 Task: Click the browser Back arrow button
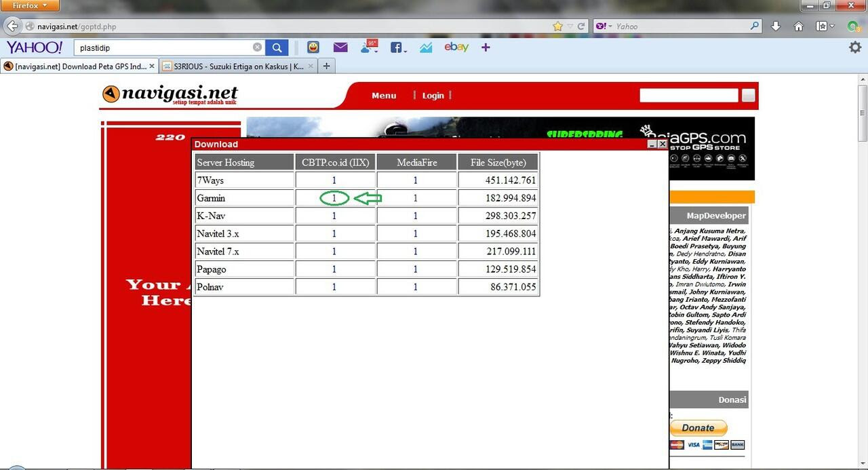(12, 26)
